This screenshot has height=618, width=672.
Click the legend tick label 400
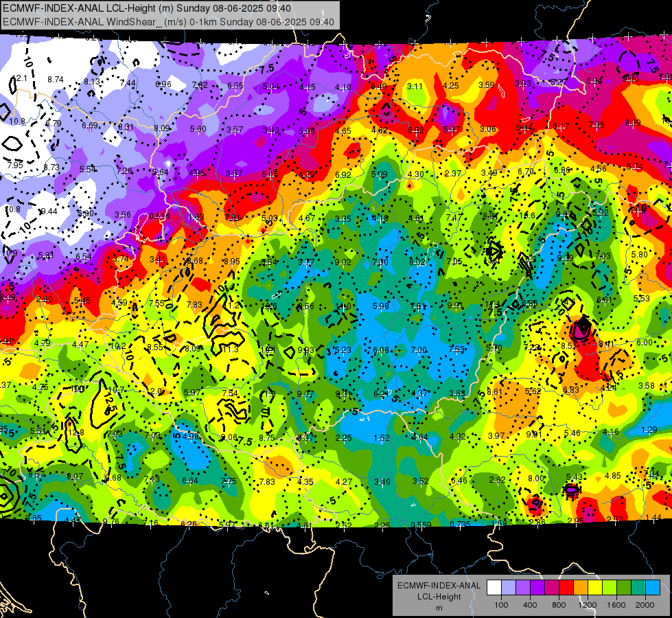[x=530, y=605]
